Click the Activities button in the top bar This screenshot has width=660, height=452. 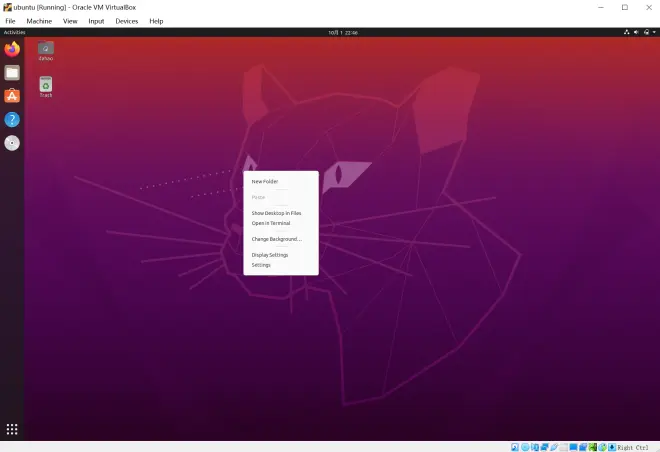[14, 32]
